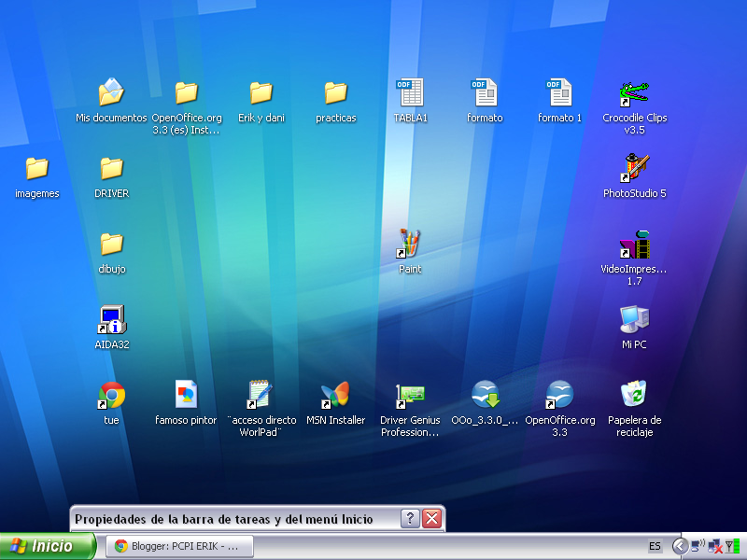Viewport: 747px width, 560px height.
Task: Click the green-bar tray icon
Action: point(732,547)
